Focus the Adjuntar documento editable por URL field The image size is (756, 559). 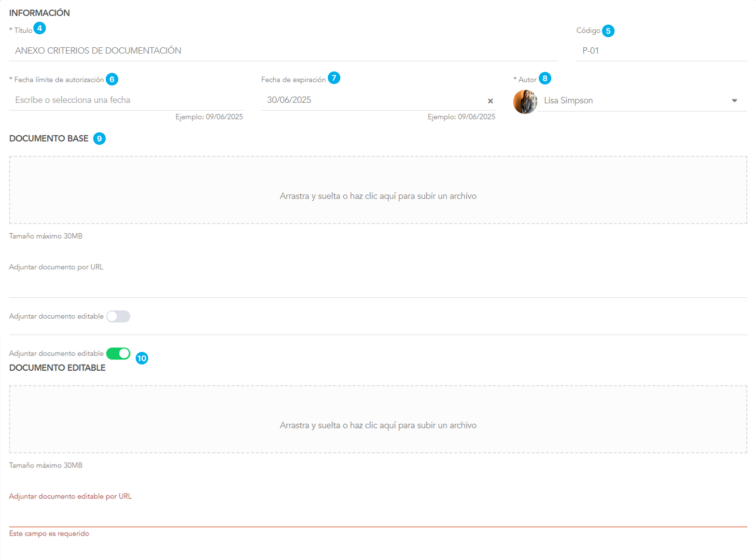[x=378, y=516]
